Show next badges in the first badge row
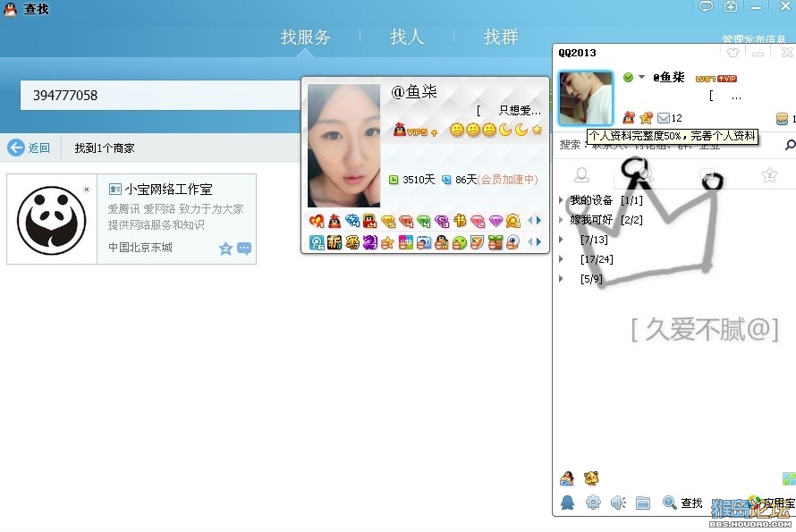 (x=539, y=220)
